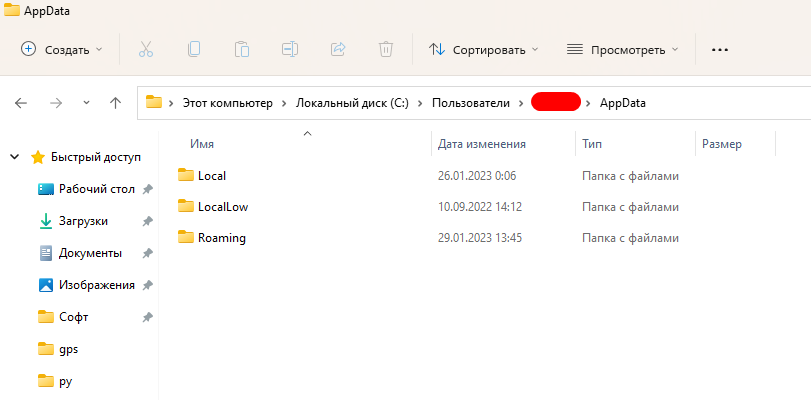811x400 pixels.
Task: Go back with the left arrow
Action: click(x=21, y=103)
